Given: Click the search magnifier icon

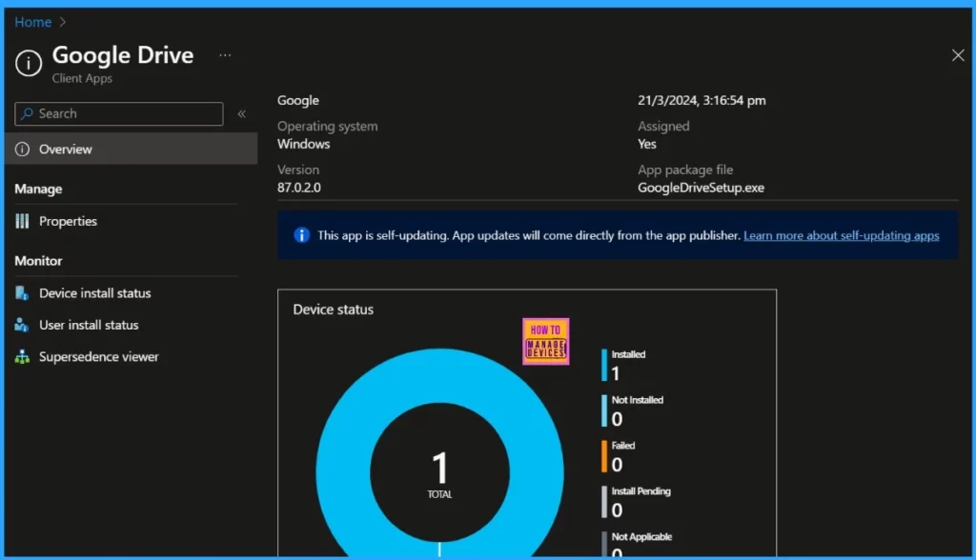Looking at the screenshot, I should pos(27,114).
